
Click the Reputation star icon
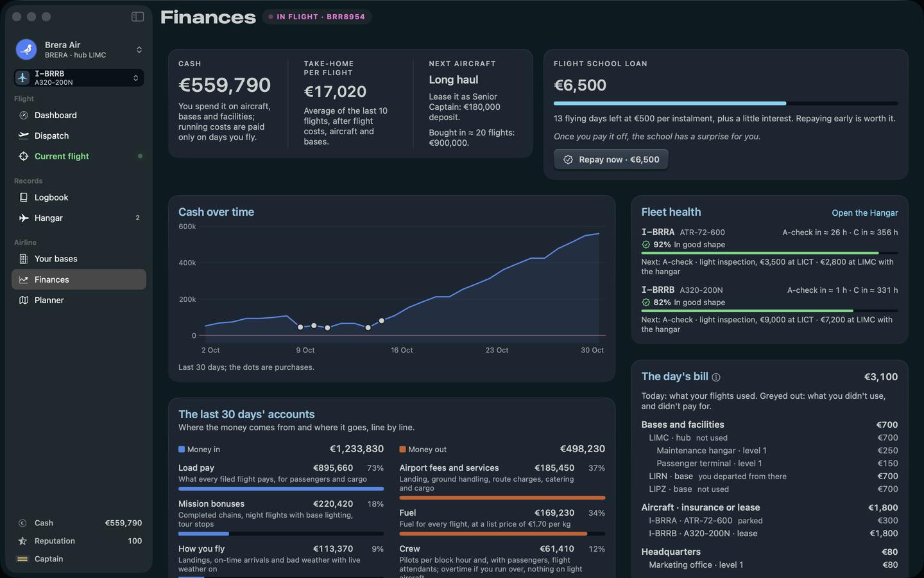[22, 541]
